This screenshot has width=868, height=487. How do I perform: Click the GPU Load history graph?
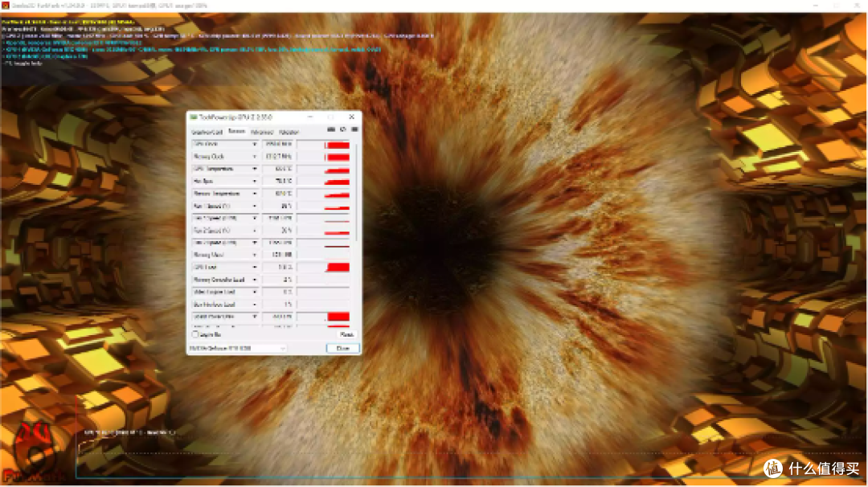coord(323,268)
